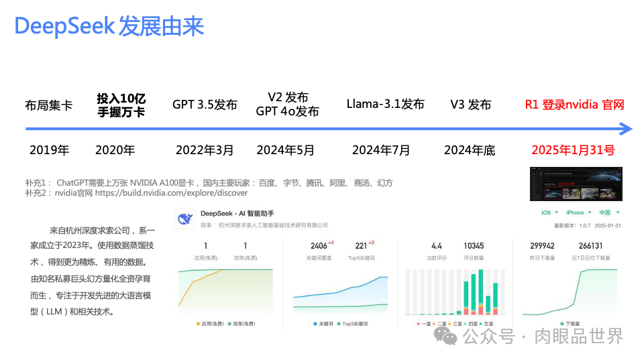644x362 pixels.
Task: Click the 2406 关键词覆盖 value
Action: coord(319,246)
